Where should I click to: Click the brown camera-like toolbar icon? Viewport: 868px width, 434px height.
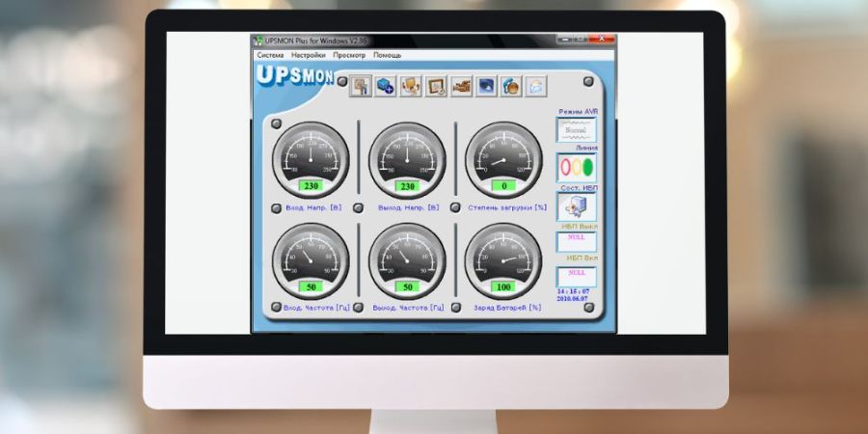[x=461, y=87]
